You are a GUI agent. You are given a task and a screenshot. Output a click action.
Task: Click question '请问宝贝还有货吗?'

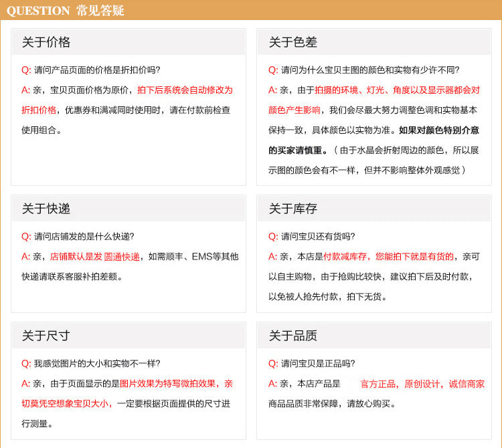tap(318, 237)
